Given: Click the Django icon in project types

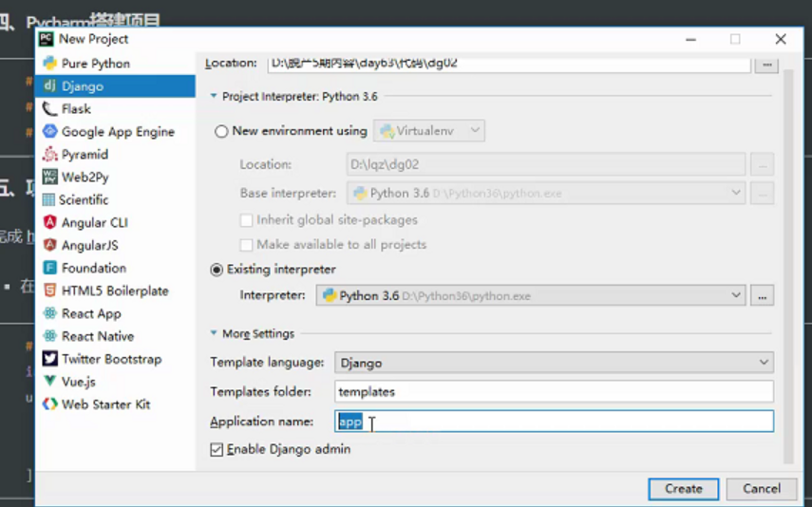Looking at the screenshot, I should 50,85.
